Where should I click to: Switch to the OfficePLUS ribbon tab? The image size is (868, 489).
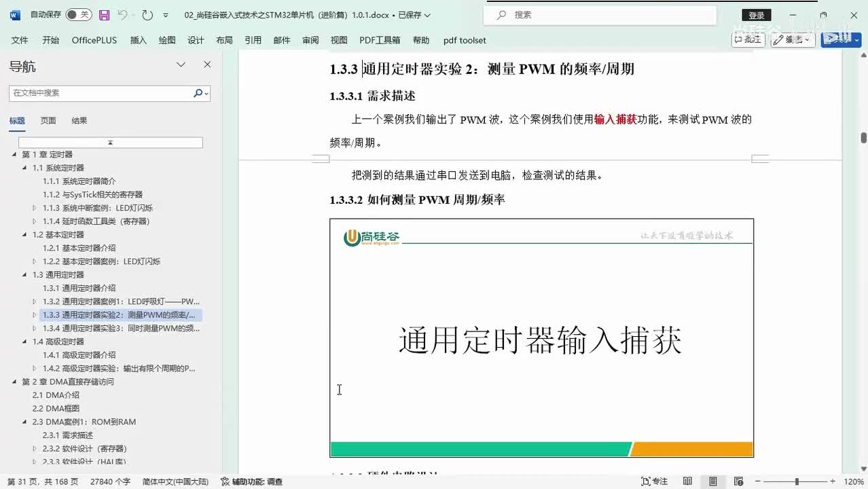94,40
